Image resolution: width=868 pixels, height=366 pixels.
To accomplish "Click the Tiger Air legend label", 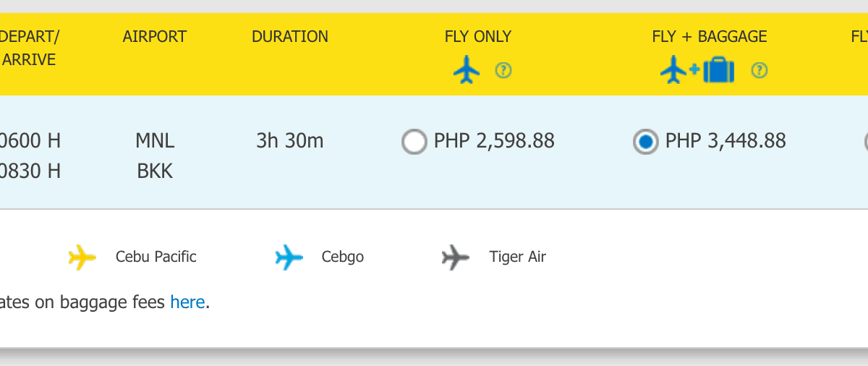I will (517, 257).
